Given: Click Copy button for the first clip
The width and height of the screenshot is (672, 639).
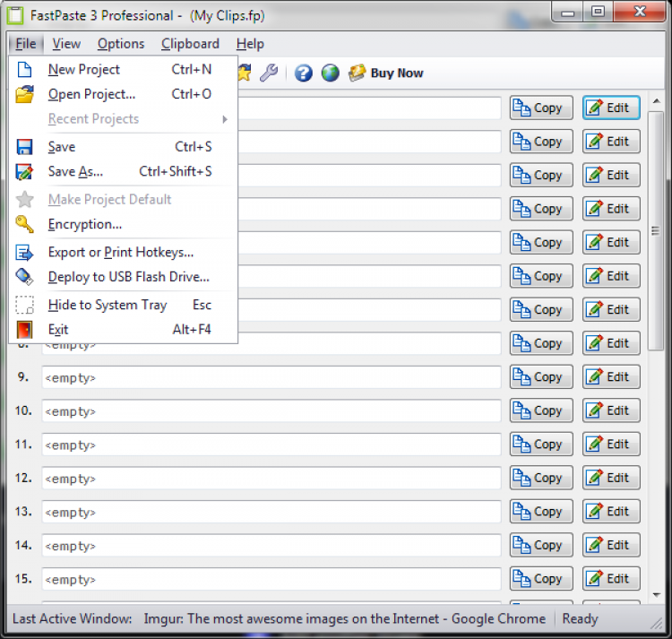Looking at the screenshot, I should (541, 108).
